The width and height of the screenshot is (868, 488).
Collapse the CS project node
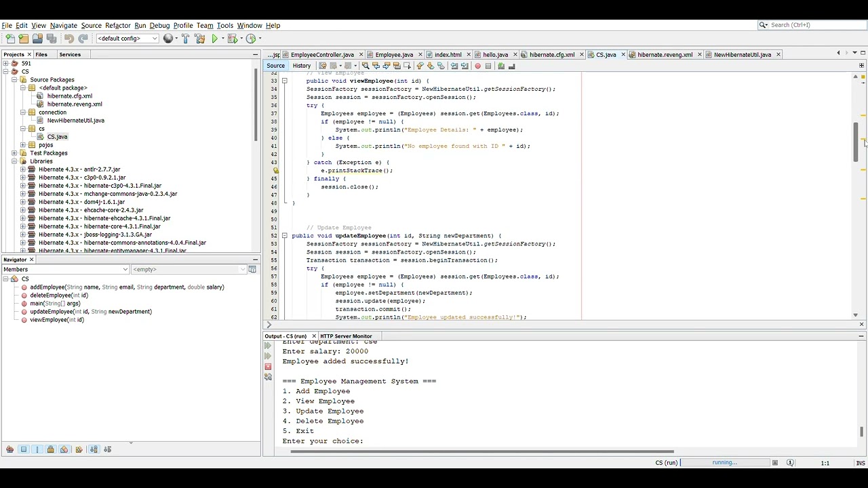5,72
